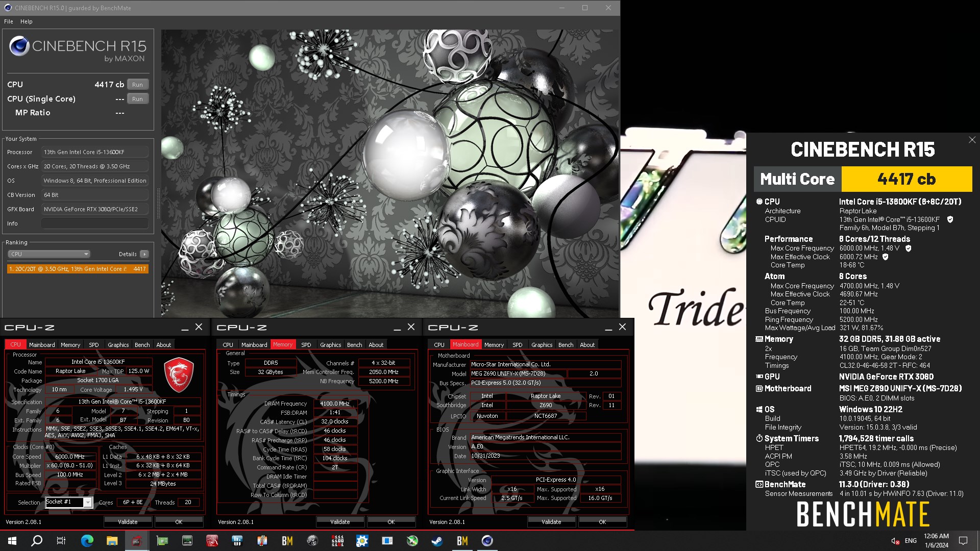
Task: Switch to Memory tab in left CPU-Z window
Action: [70, 345]
